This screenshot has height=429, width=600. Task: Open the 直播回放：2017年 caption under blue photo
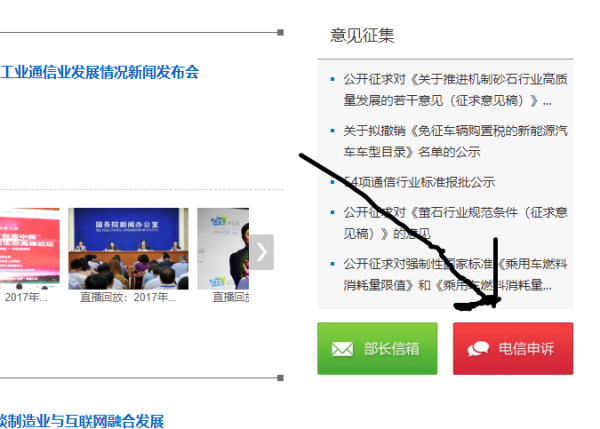coord(128,297)
